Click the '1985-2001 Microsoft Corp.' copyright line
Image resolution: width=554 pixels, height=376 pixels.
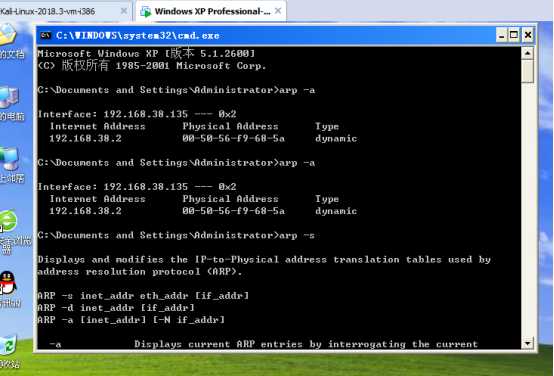tap(152, 66)
